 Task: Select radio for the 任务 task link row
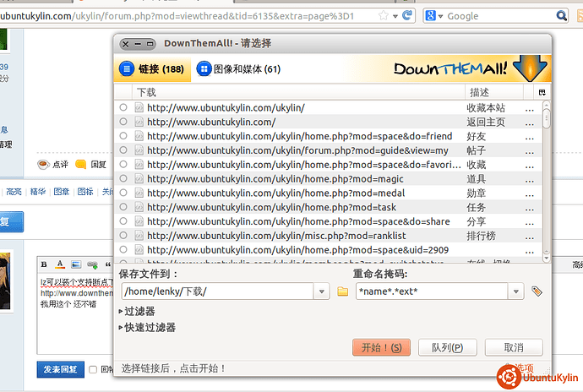[123, 207]
